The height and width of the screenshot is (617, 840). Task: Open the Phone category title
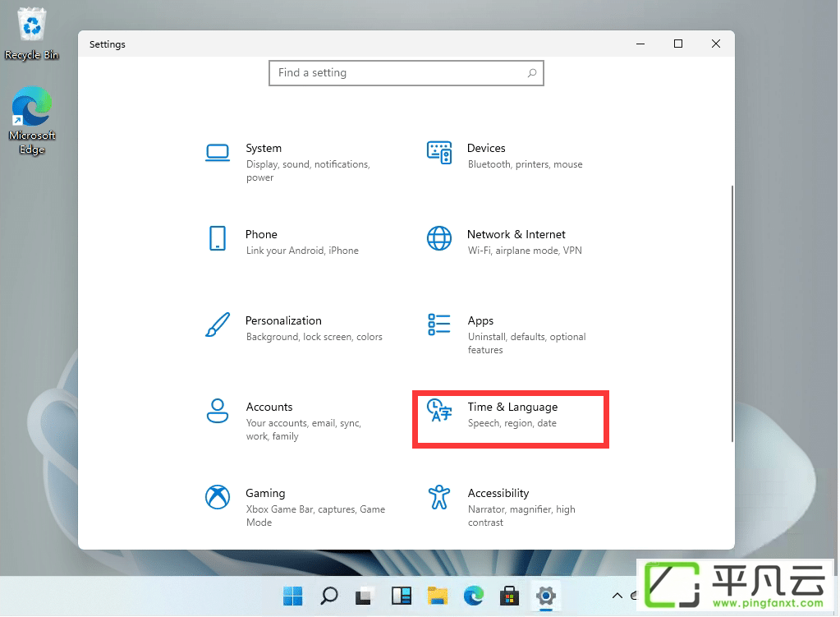coord(261,234)
